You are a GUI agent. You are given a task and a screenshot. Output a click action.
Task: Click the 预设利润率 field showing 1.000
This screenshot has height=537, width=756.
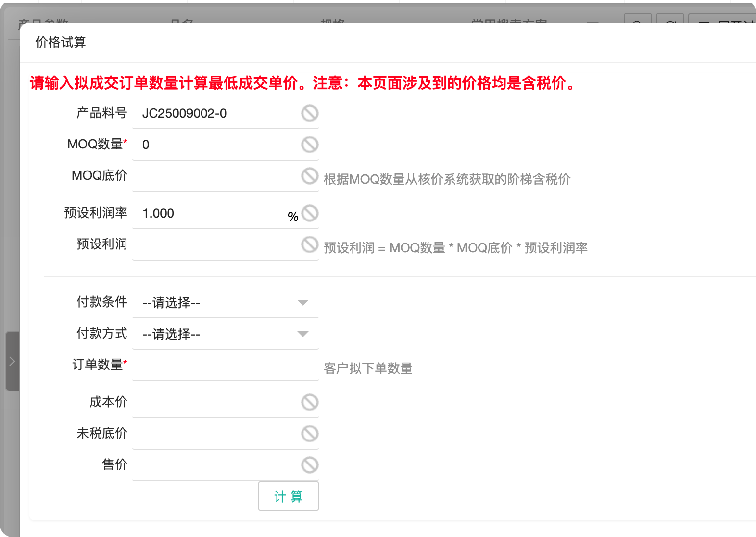point(211,213)
